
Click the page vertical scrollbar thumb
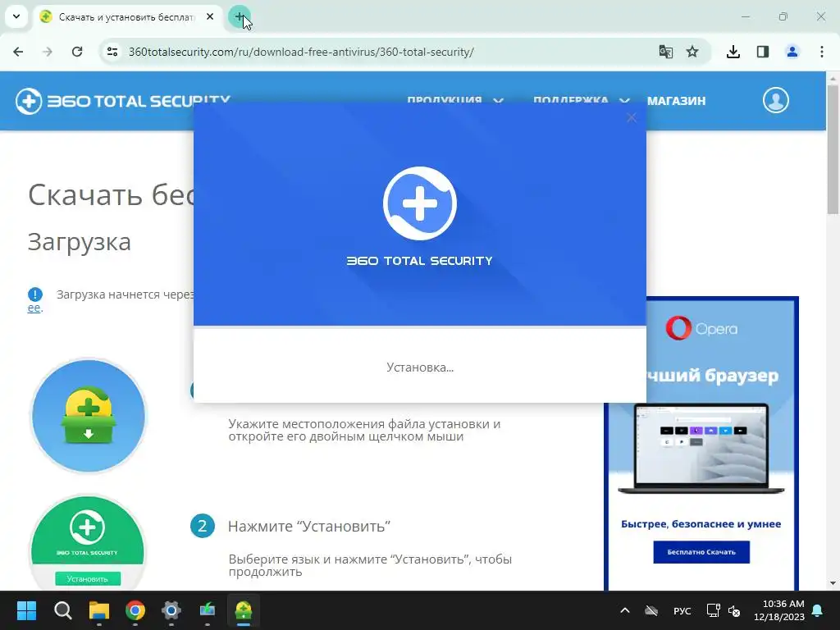click(833, 149)
